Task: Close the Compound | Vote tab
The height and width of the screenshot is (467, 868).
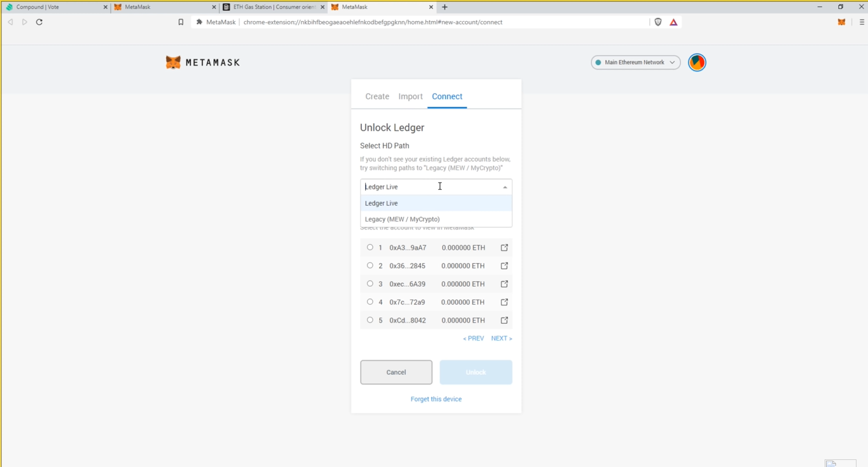Action: pyautogui.click(x=105, y=7)
